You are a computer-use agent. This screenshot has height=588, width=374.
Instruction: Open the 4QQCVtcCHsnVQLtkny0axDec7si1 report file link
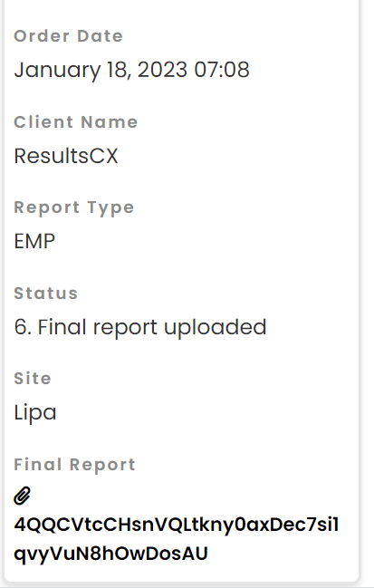click(177, 525)
